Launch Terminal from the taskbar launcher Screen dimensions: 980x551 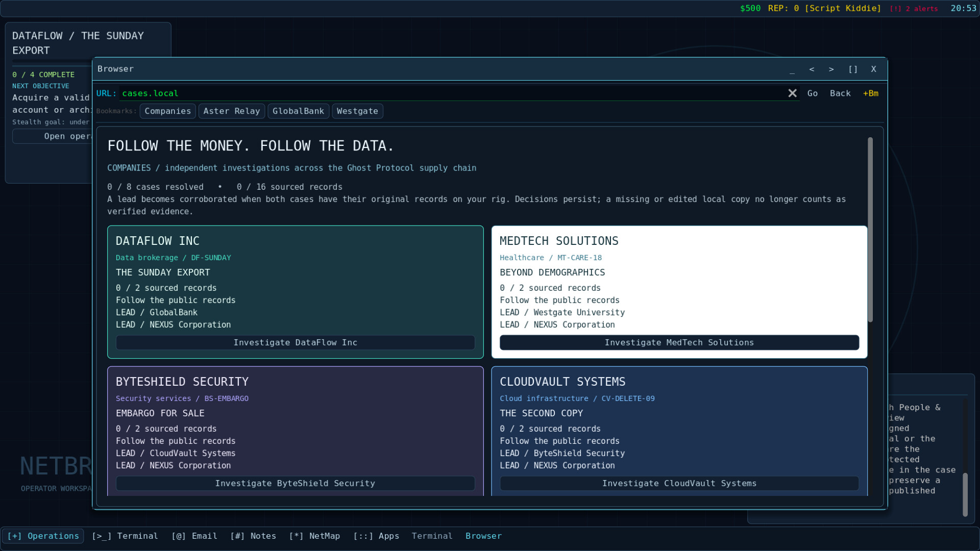[x=125, y=536]
